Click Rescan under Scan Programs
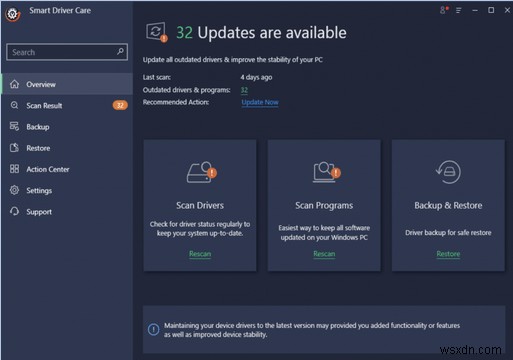The height and width of the screenshot is (360, 513). [x=324, y=254]
